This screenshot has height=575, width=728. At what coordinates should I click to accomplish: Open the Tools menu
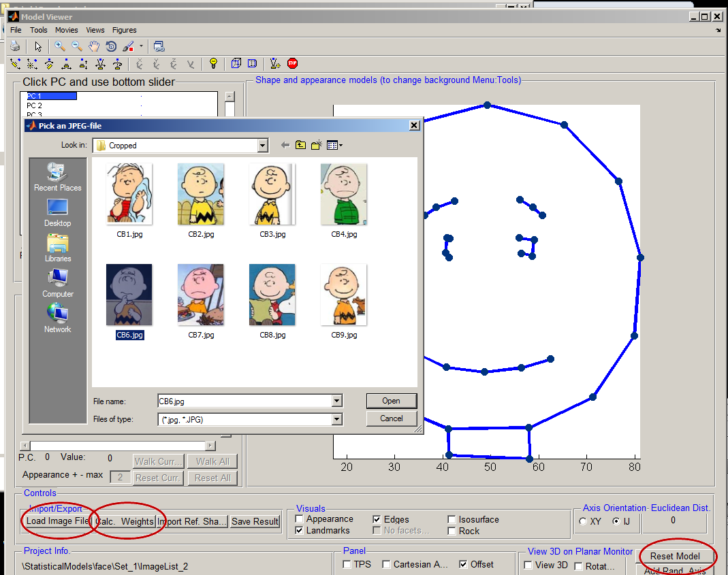[x=39, y=30]
